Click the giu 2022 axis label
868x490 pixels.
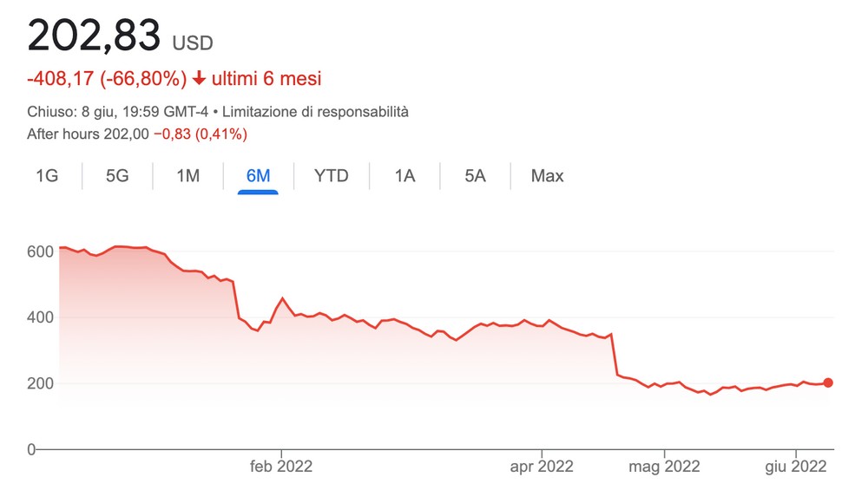pos(795,467)
